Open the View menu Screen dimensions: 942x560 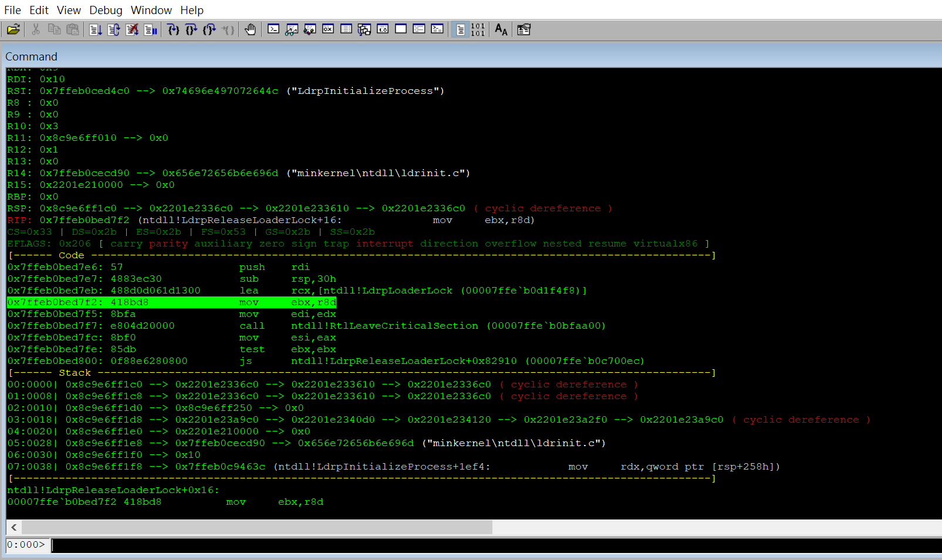pyautogui.click(x=69, y=10)
